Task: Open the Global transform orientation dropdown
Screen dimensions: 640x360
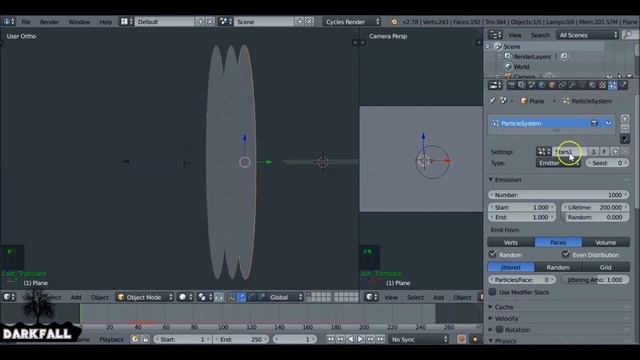Action: coord(285,297)
